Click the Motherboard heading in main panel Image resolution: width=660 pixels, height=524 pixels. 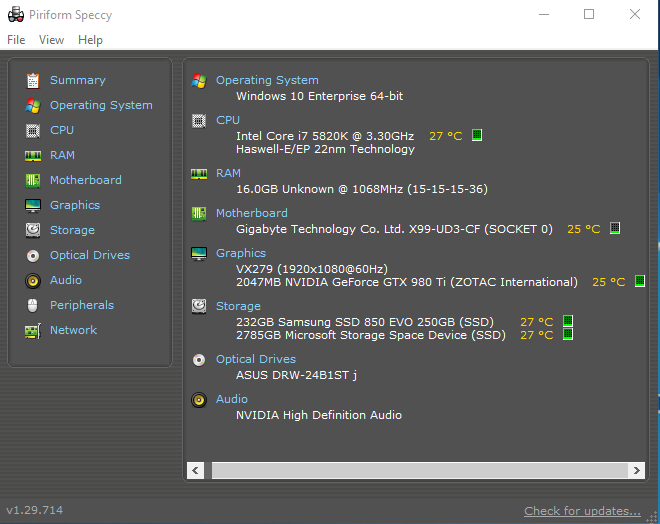[x=251, y=213]
